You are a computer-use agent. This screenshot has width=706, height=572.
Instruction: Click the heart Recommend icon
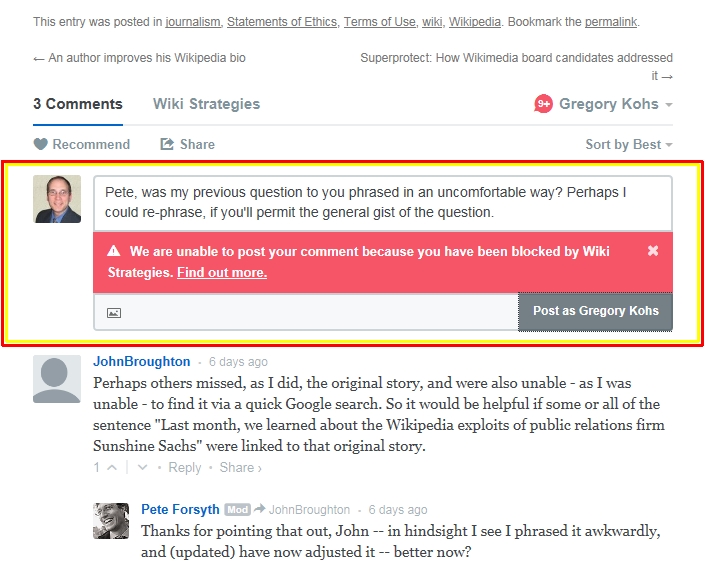41,144
